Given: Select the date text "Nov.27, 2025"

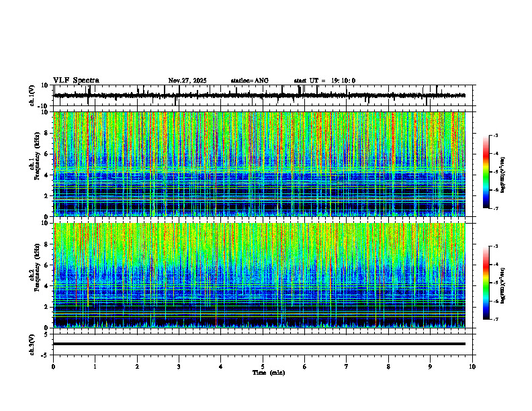Looking at the screenshot, I should 187,81.
